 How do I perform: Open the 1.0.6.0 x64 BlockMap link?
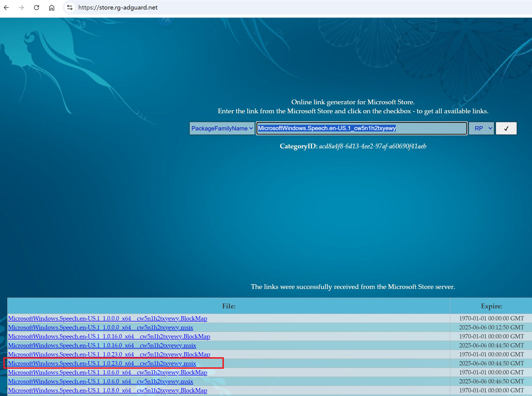(x=108, y=372)
